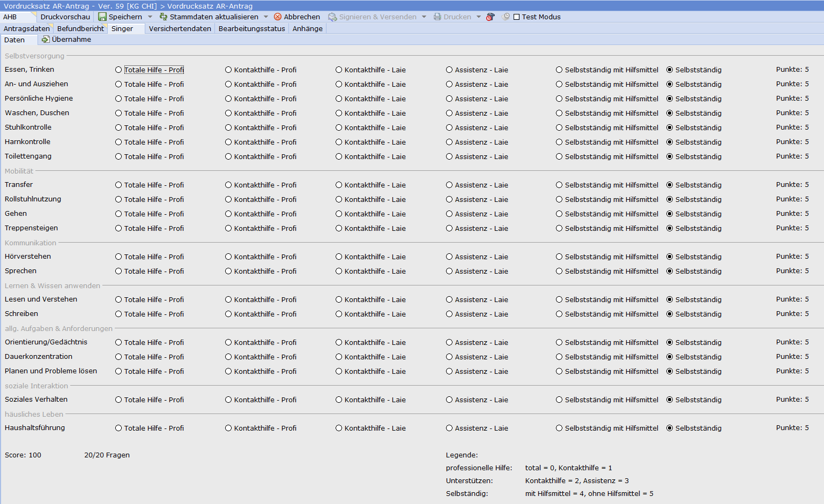
Task: Select Selbstständig for Haushaltsführung
Action: pyautogui.click(x=670, y=428)
